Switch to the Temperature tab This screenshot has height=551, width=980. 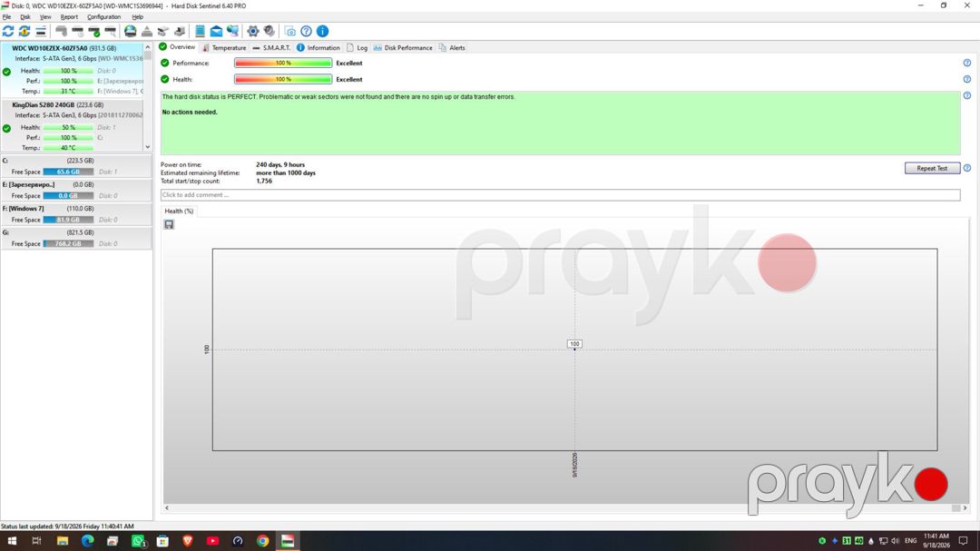point(224,47)
